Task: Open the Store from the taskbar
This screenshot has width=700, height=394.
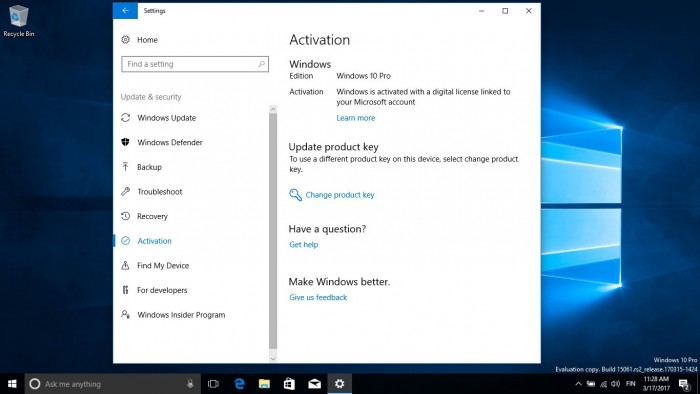Action: 289,384
